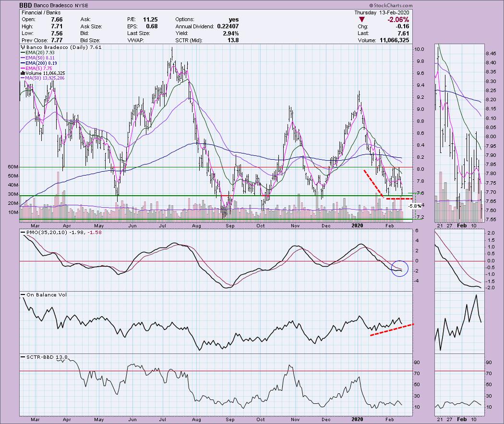Select the dark blue EMA(200) legend line marker
The width and height of the screenshot is (504, 424).
click(23, 63)
